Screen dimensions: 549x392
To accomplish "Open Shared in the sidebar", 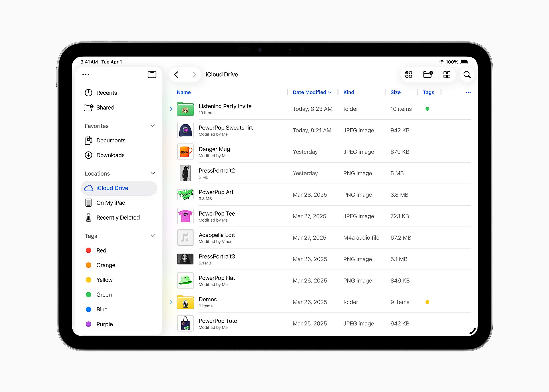I will [x=119, y=108].
